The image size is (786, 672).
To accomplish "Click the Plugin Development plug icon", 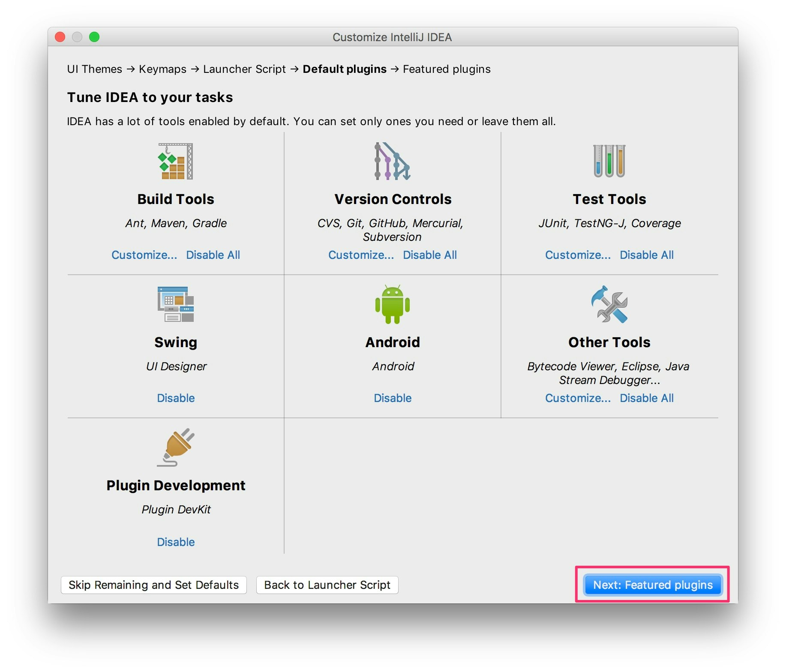I will point(176,447).
